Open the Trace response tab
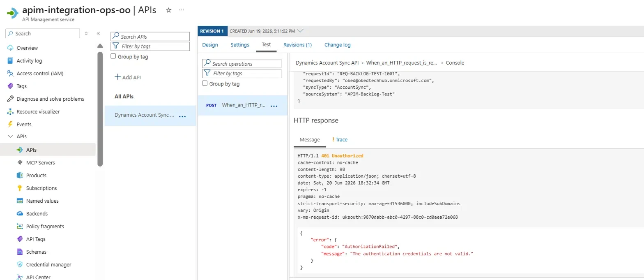The height and width of the screenshot is (280, 644). (x=340, y=140)
